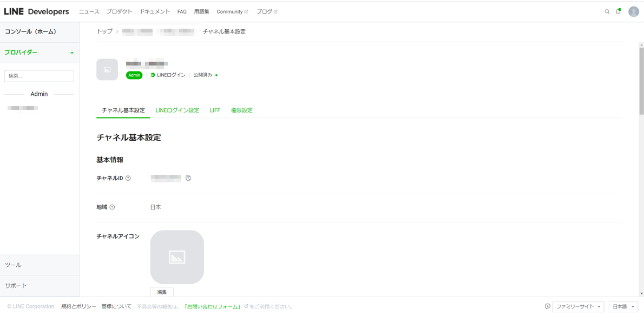Switch to the LIFF tab
644x315 pixels.
pos(215,110)
